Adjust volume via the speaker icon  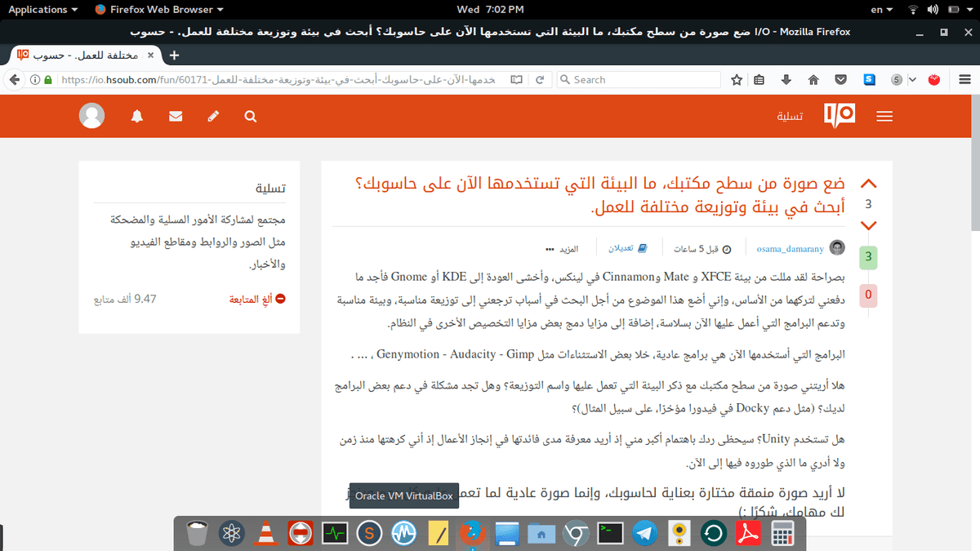[x=932, y=10]
